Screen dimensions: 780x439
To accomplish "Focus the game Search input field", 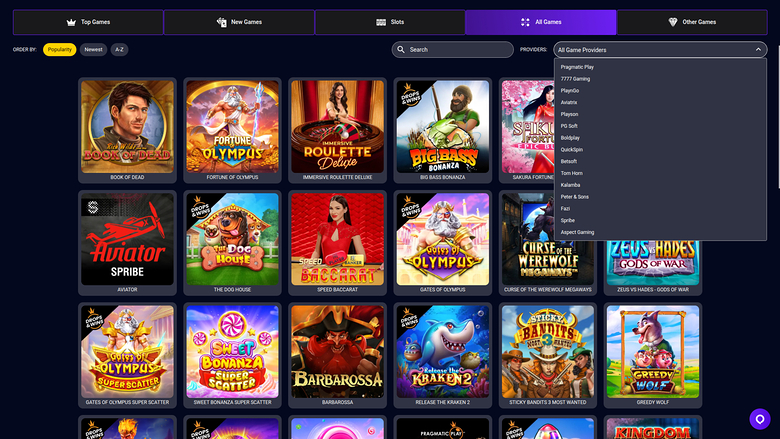I will tap(453, 50).
